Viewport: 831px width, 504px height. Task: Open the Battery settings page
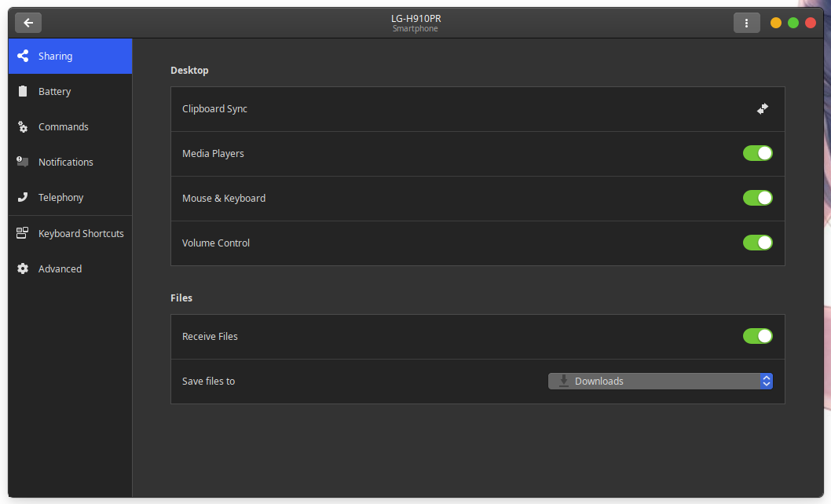pyautogui.click(x=70, y=91)
